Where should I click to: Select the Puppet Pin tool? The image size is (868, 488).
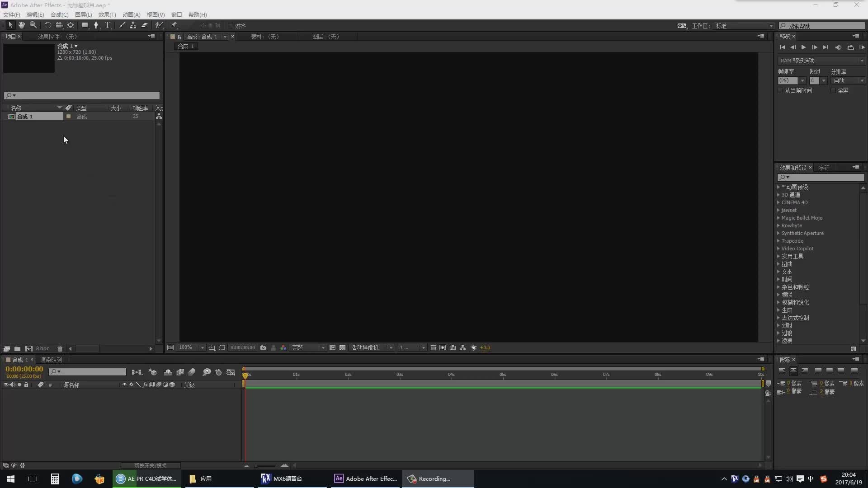[x=174, y=25]
